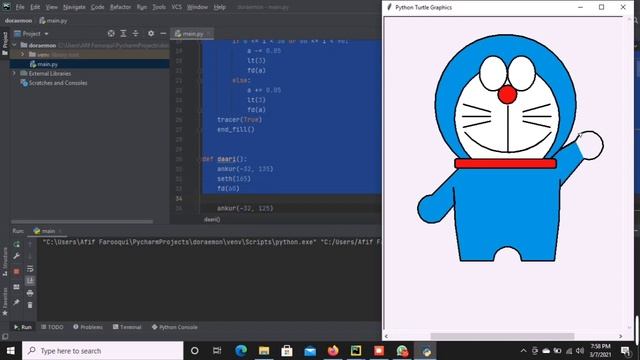Open the Navigate menu
This screenshot has width=640, height=360.
pyautogui.click(x=74, y=7)
